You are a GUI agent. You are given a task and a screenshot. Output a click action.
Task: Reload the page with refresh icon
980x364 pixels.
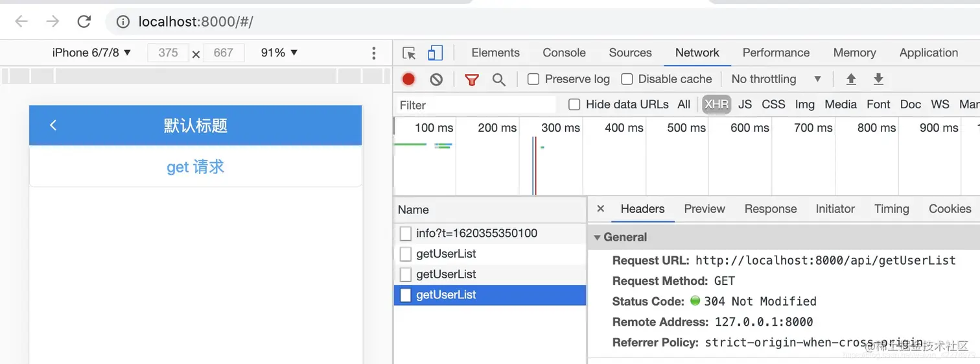pyautogui.click(x=84, y=21)
